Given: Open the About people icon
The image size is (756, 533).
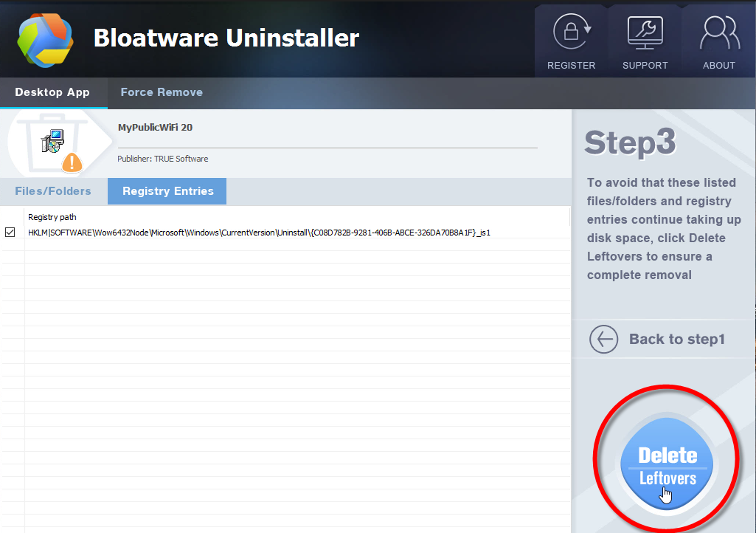Looking at the screenshot, I should pyautogui.click(x=719, y=32).
